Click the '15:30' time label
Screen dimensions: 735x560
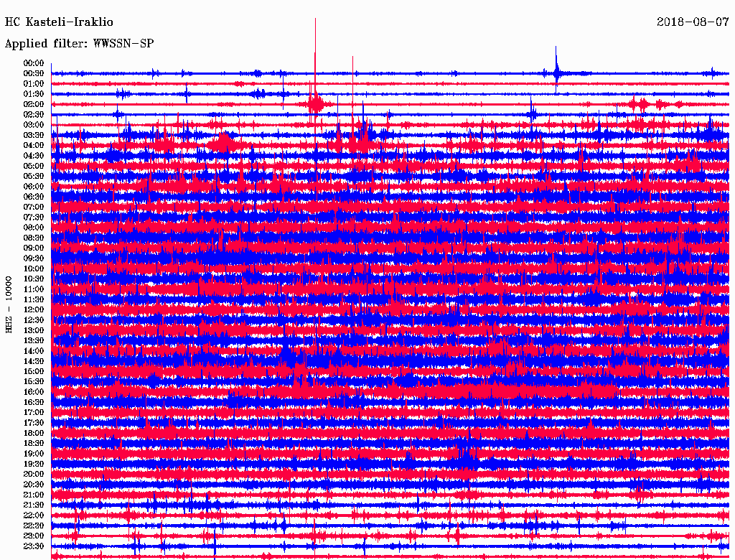pos(34,382)
